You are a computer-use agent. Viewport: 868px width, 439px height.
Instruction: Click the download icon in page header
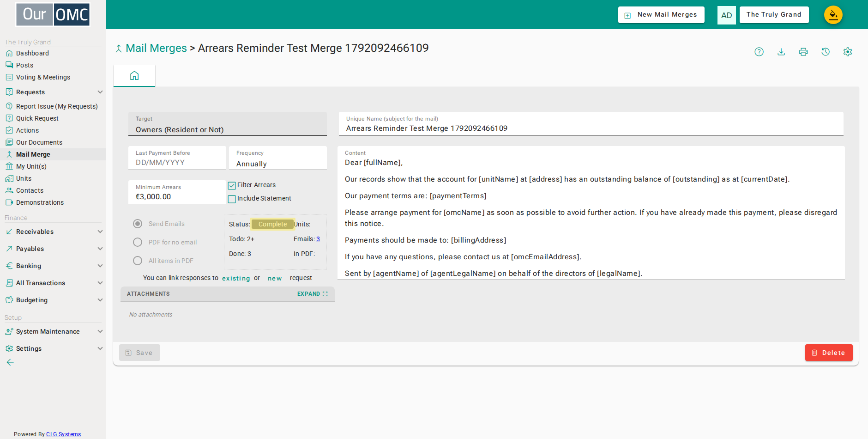click(781, 52)
